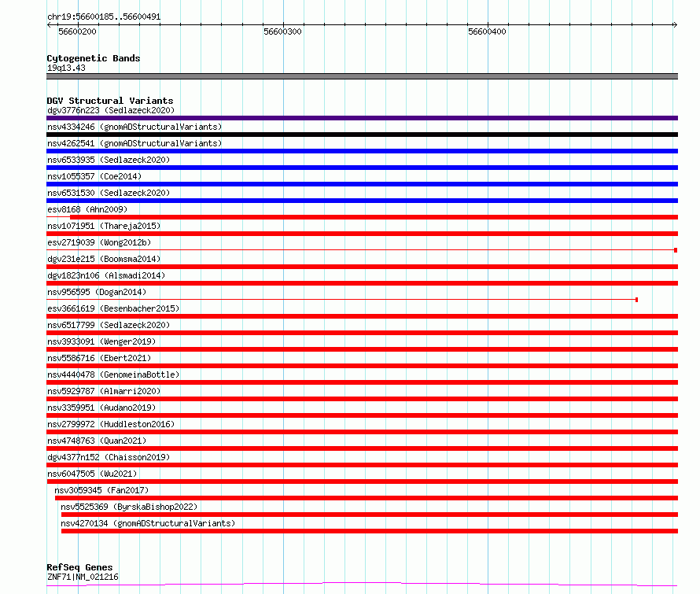Select nsv2799972 (Huddleston2016) label
The width and height of the screenshot is (700, 594).
(x=111, y=424)
